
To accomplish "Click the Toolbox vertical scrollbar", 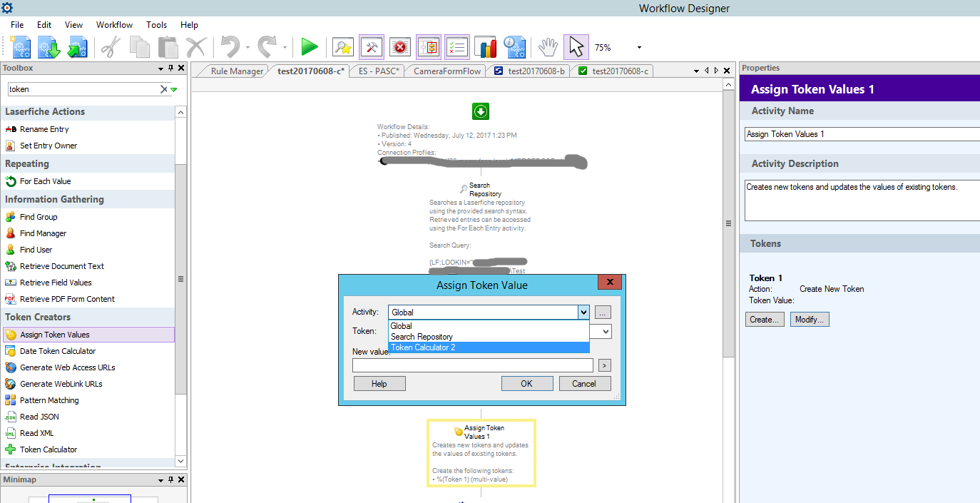I will (180, 278).
